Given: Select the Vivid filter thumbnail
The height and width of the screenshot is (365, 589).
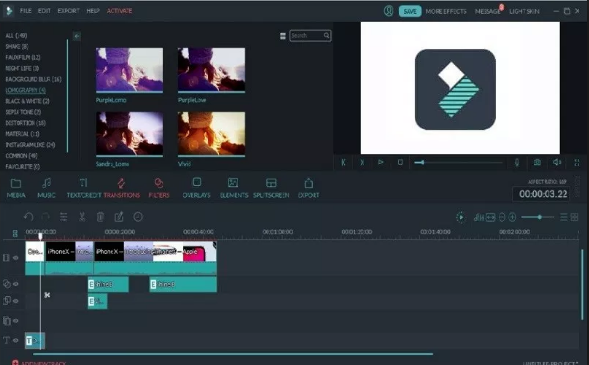Looking at the screenshot, I should coord(211,134).
